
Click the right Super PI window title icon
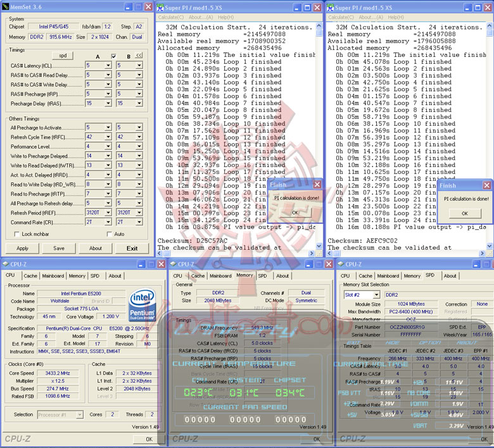click(331, 7)
